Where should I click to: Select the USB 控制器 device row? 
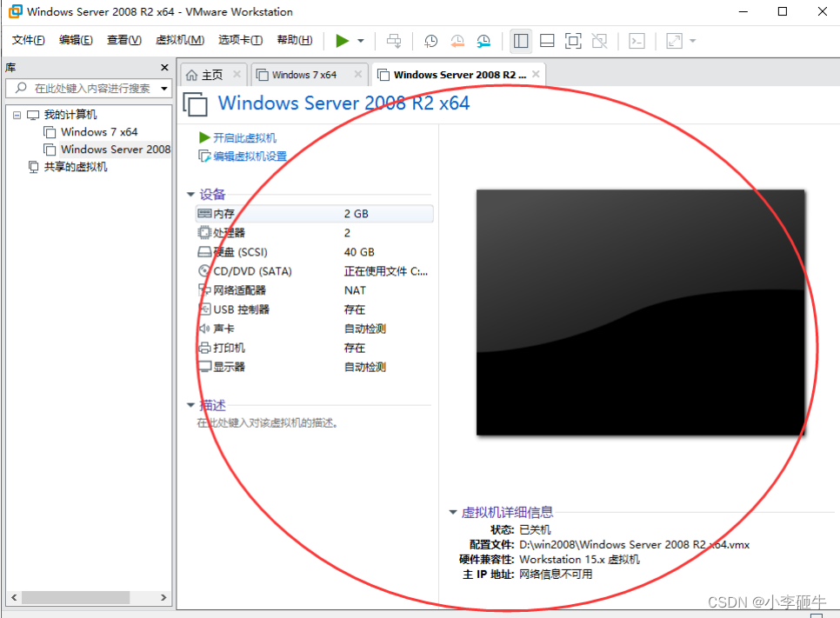click(315, 309)
